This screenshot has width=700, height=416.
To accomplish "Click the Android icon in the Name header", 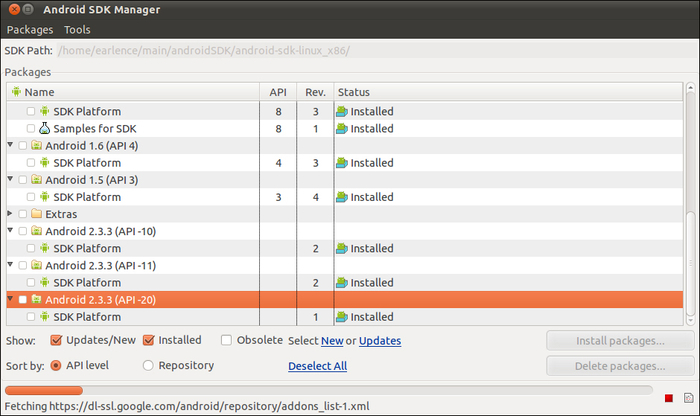I will 17,92.
